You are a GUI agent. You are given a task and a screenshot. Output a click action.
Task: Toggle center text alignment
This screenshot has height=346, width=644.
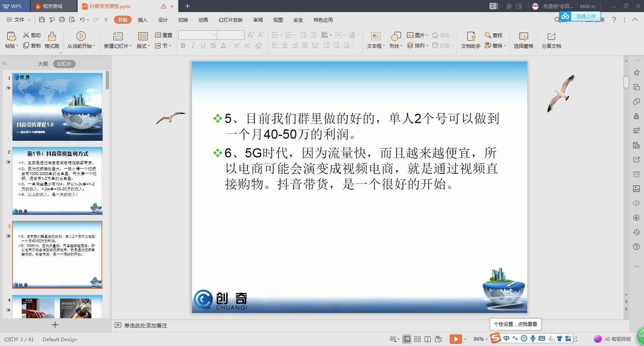pos(285,45)
